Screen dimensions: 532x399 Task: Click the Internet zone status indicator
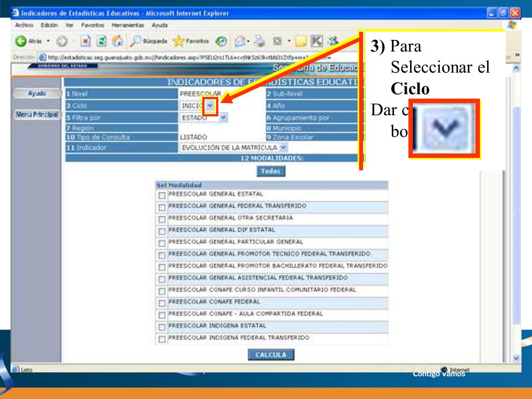456,370
